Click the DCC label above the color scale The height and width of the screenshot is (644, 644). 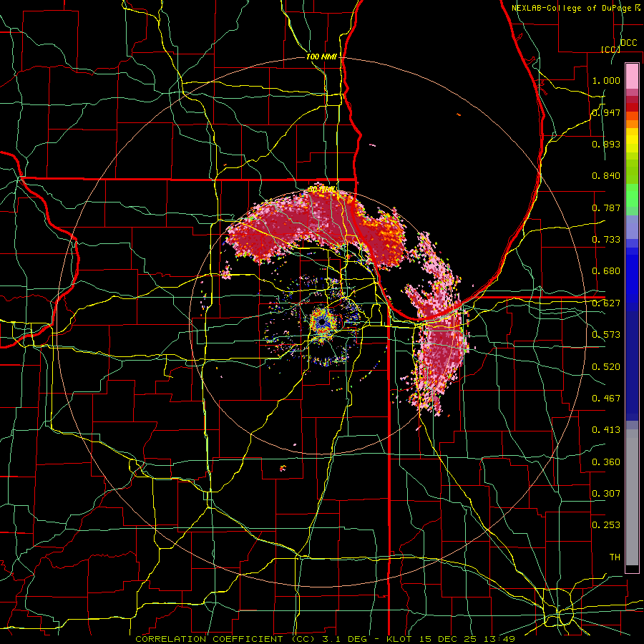(628, 43)
